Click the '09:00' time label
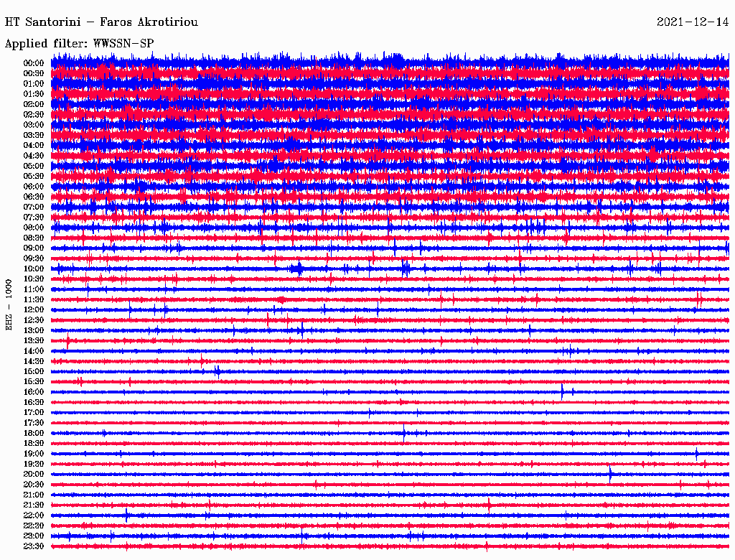Viewport: 735px width, 560px height. [34, 248]
